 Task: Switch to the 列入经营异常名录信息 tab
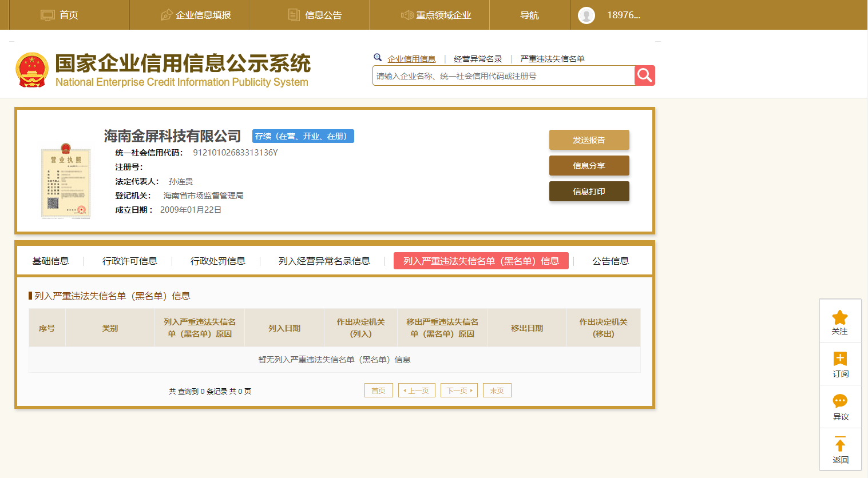click(324, 261)
